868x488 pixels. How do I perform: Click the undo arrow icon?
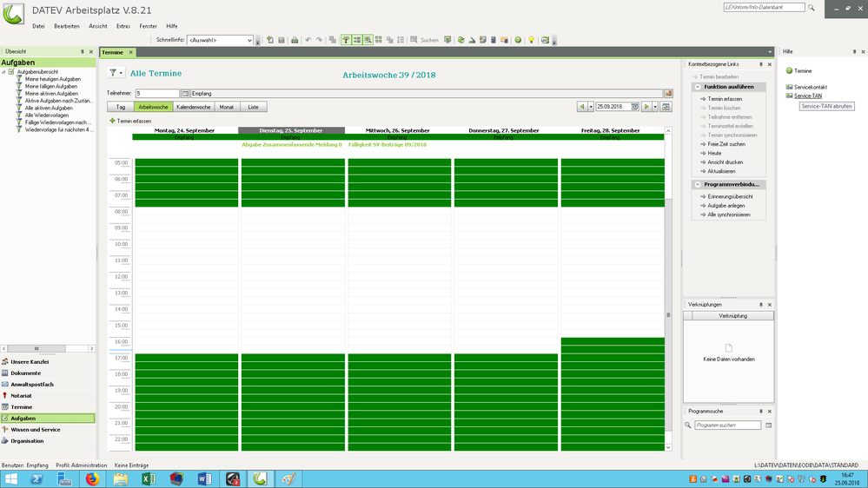[x=308, y=40]
